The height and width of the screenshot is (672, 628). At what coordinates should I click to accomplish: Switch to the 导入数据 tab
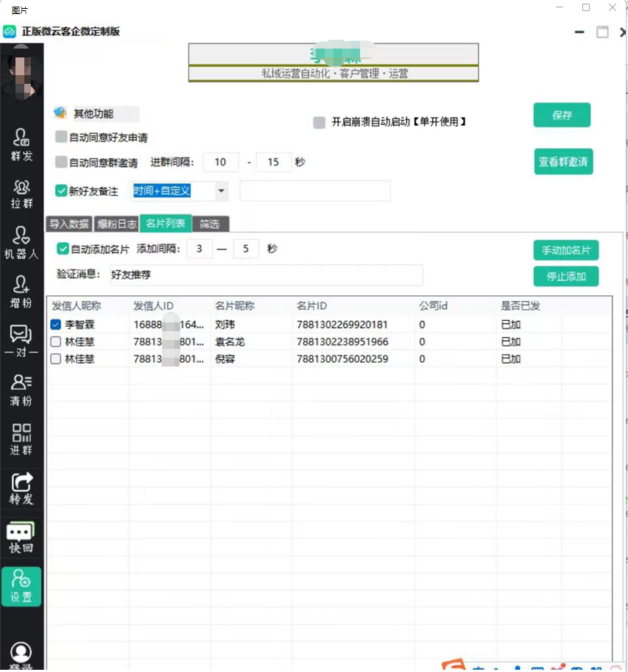click(x=69, y=224)
